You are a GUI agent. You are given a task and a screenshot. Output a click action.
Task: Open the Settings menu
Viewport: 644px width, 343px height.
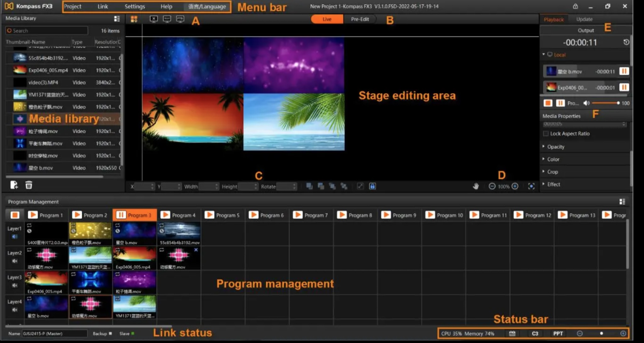(x=135, y=6)
